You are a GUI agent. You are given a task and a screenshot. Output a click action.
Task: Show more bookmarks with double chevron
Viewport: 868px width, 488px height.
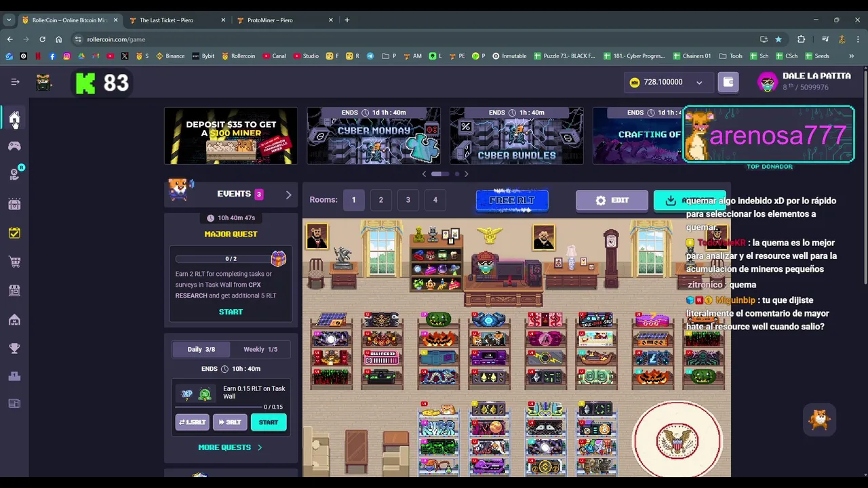851,56
